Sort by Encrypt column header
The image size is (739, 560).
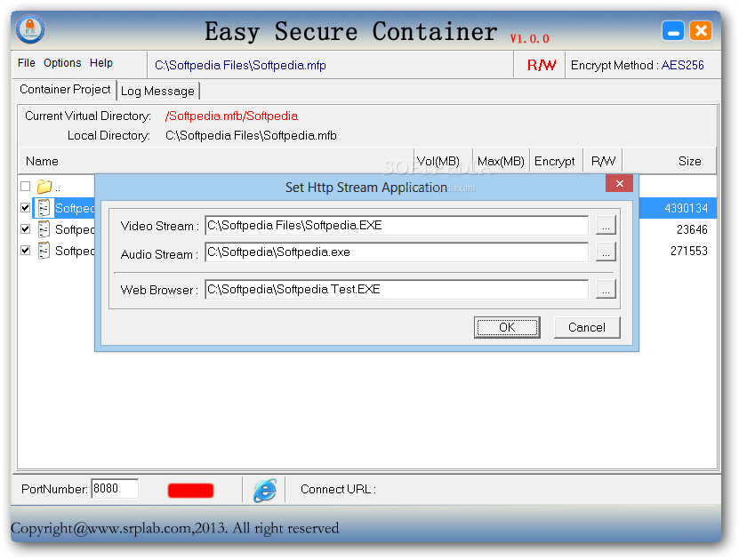click(x=556, y=161)
